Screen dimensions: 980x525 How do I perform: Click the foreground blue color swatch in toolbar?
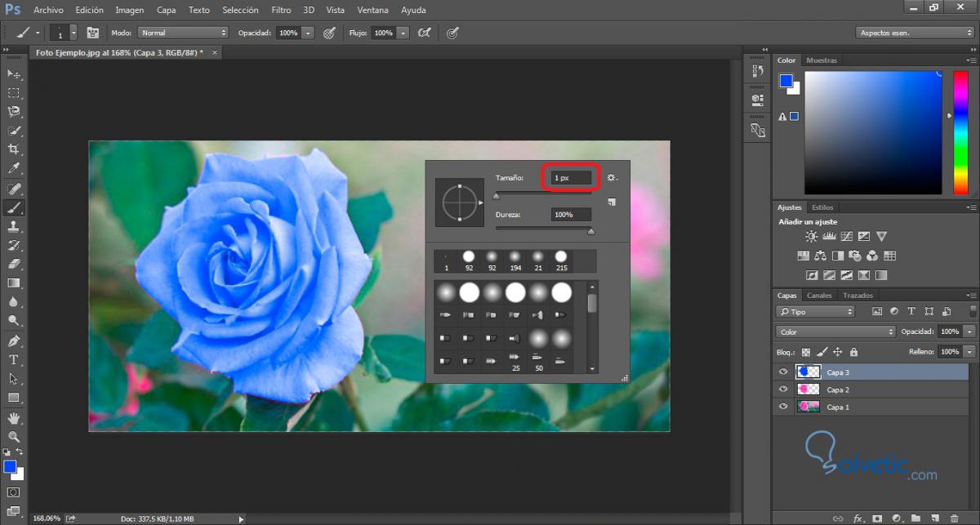pyautogui.click(x=10, y=466)
